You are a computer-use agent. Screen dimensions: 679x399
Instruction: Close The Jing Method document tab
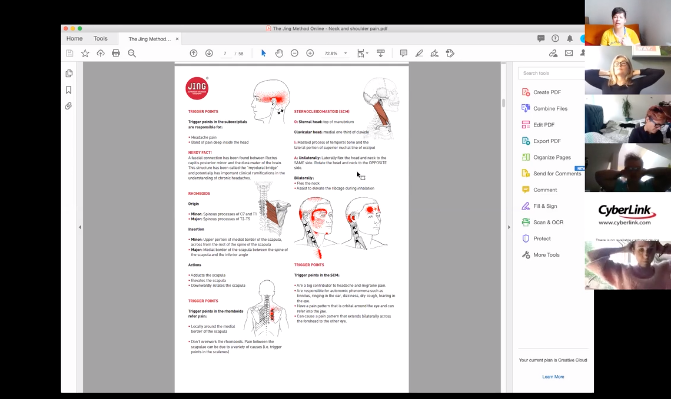(x=177, y=39)
